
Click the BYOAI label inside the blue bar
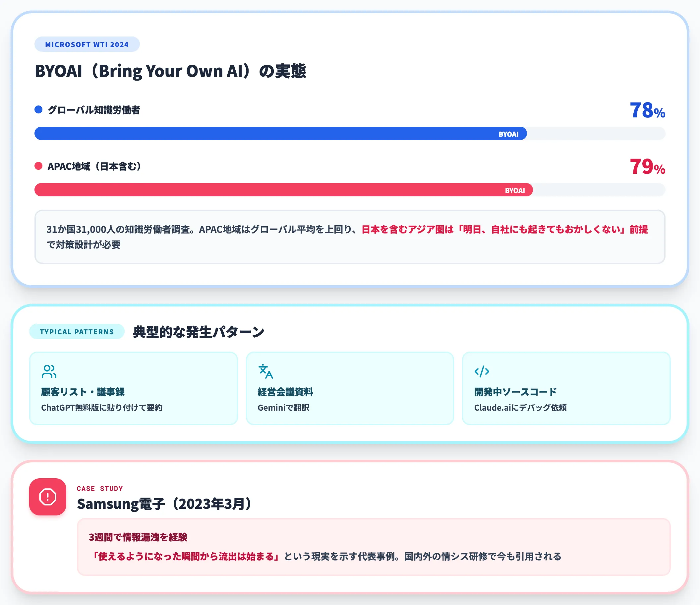tap(508, 134)
